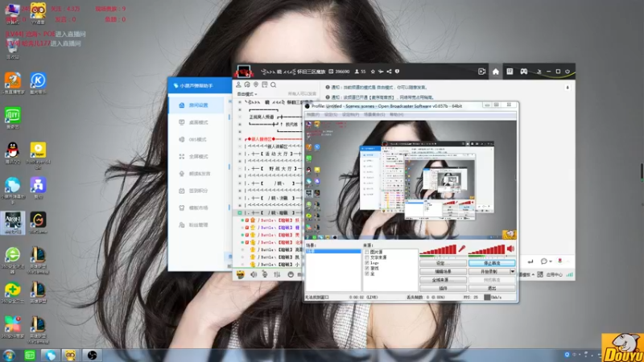Viewport: 644px width, 362px height.
Task: Click the OBS microphone volume meter
Action: click(x=438, y=249)
